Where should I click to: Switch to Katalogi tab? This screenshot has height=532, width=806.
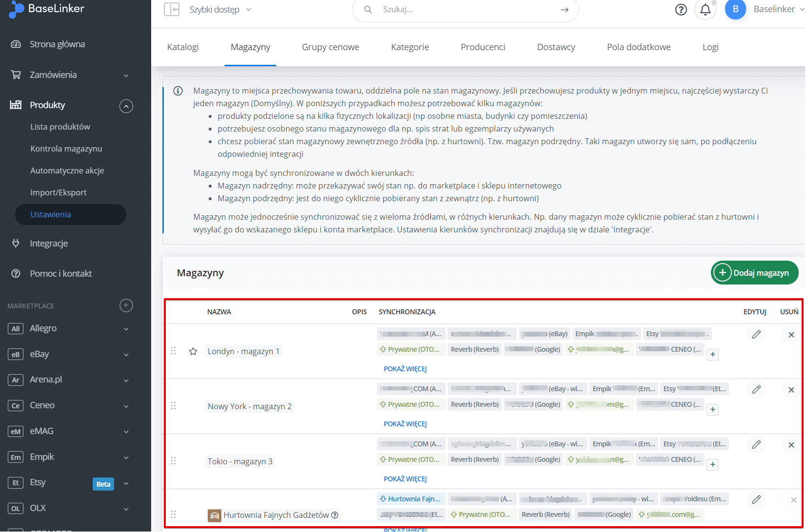pyautogui.click(x=183, y=47)
